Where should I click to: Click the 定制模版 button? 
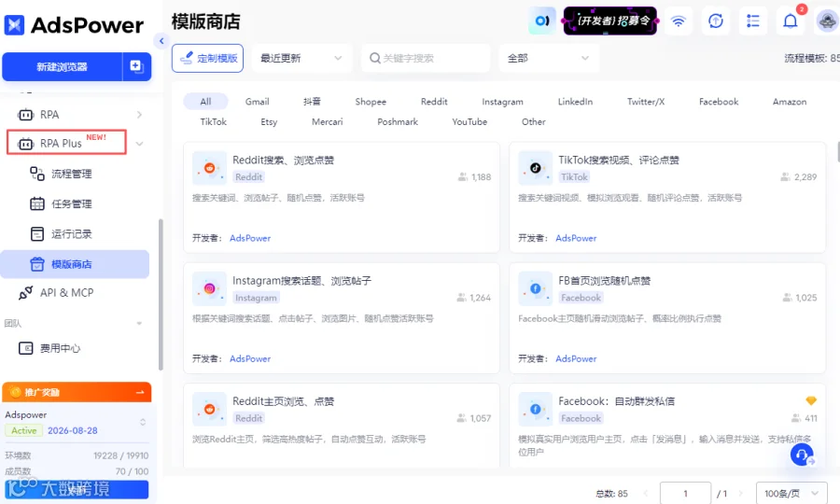[x=207, y=58]
